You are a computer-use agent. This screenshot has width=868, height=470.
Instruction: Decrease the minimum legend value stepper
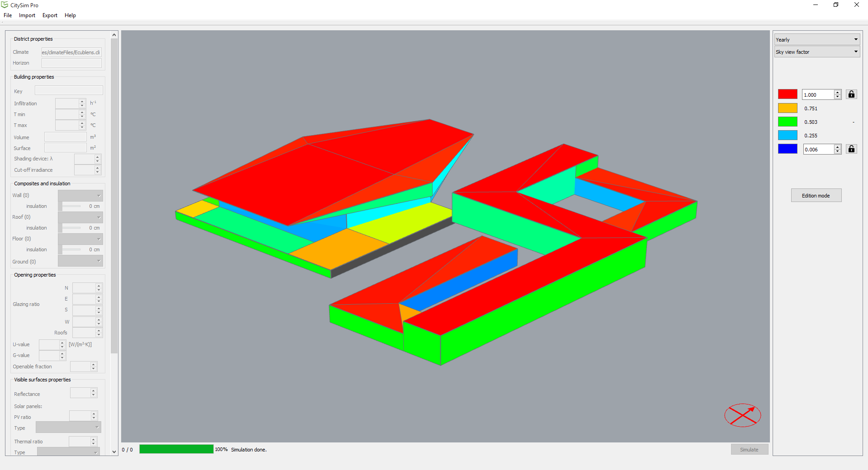[838, 152]
